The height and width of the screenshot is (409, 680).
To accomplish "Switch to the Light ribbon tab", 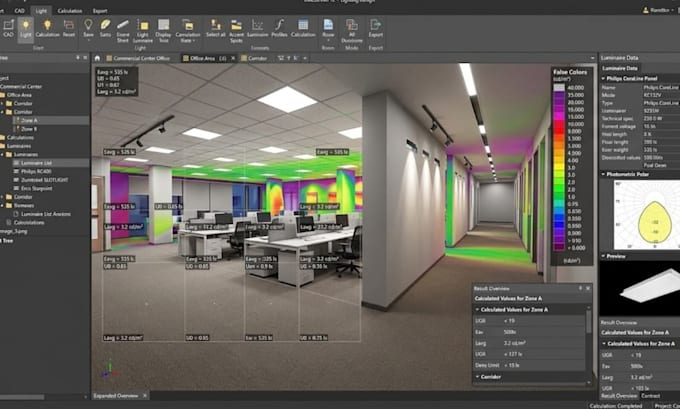I will pos(41,11).
